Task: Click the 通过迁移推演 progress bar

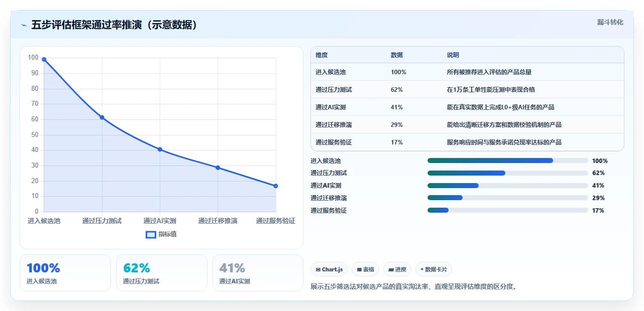Action: pos(508,198)
